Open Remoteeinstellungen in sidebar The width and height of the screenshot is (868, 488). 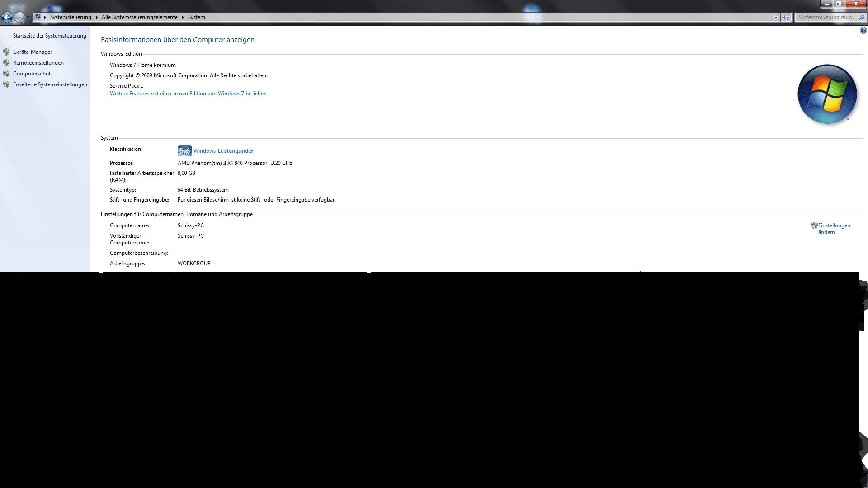point(38,63)
